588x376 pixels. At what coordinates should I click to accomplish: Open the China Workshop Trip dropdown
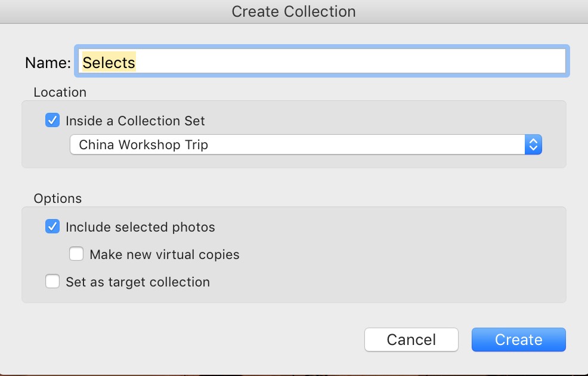(x=305, y=144)
